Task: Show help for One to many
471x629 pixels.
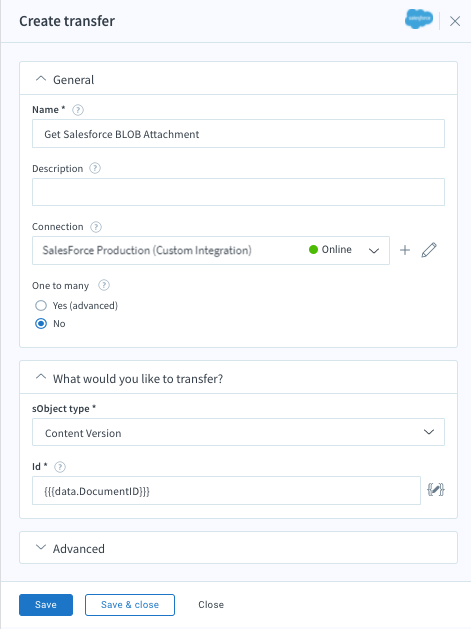Action: [x=104, y=285]
